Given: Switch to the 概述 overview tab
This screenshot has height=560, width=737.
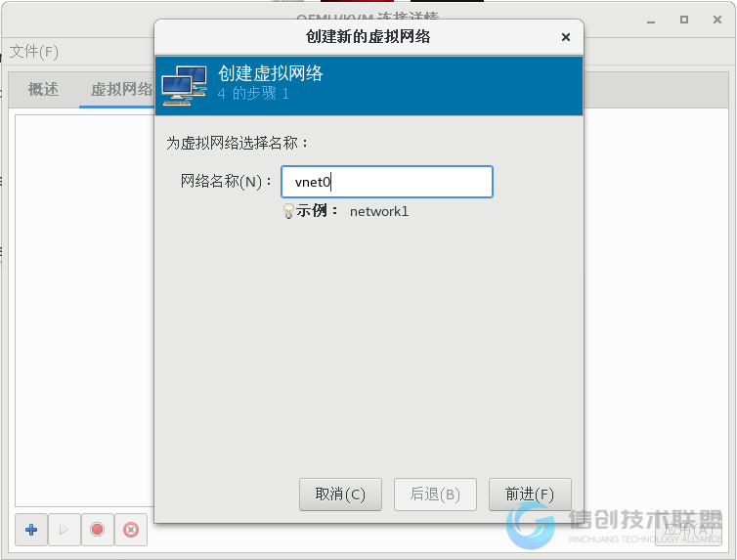Looking at the screenshot, I should pyautogui.click(x=43, y=89).
